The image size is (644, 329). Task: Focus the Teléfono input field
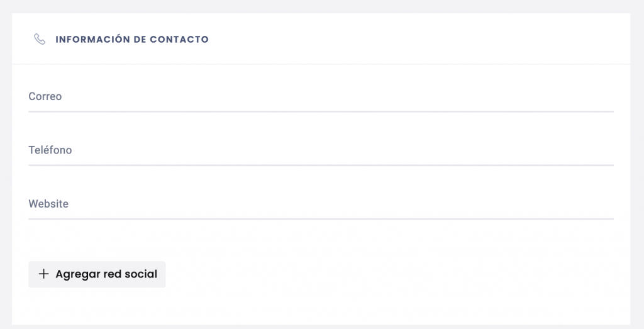click(x=321, y=150)
